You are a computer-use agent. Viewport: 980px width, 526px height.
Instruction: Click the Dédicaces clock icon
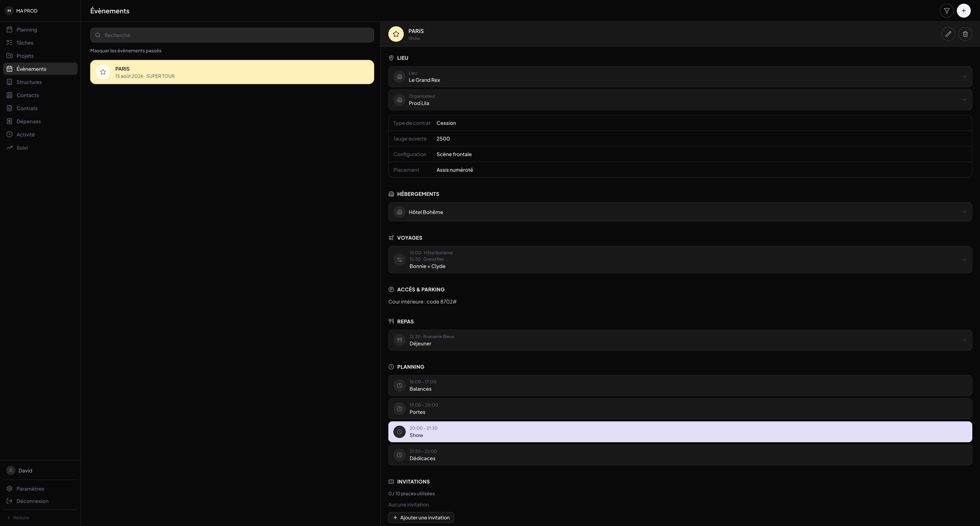click(x=399, y=455)
